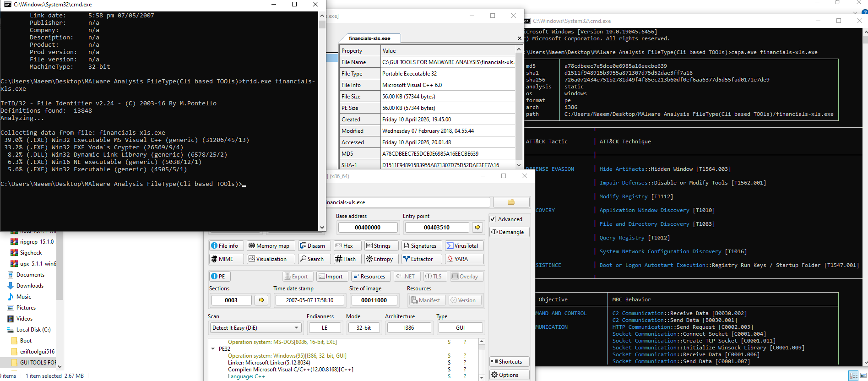Open the Memory map viewer
The height and width of the screenshot is (381, 868).
click(x=269, y=246)
